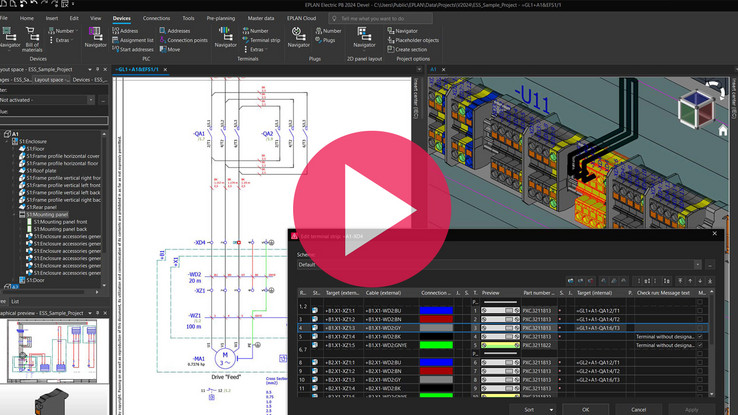
Task: Open the Terminals Navigator
Action: pyautogui.click(x=225, y=37)
